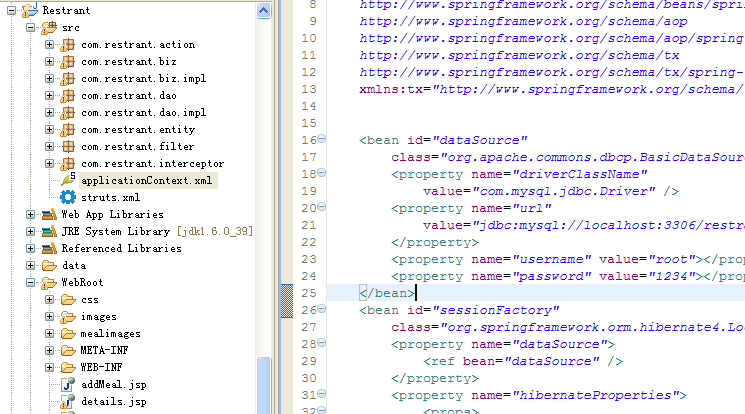Click the META-INF folder icon

pyautogui.click(x=68, y=351)
